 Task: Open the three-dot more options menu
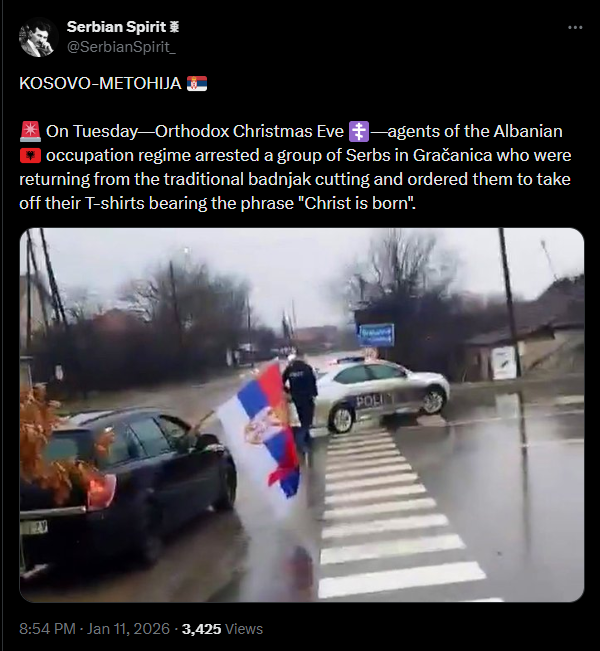(575, 27)
